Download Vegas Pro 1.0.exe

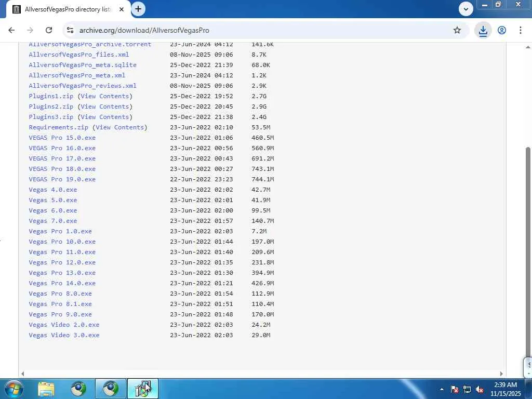click(x=60, y=231)
